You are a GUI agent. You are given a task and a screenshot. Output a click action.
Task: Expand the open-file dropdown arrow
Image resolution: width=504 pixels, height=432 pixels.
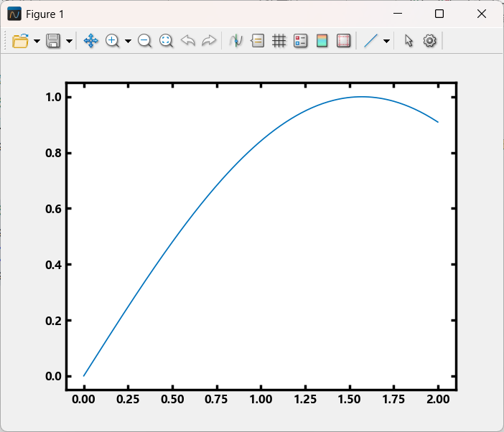click(37, 41)
